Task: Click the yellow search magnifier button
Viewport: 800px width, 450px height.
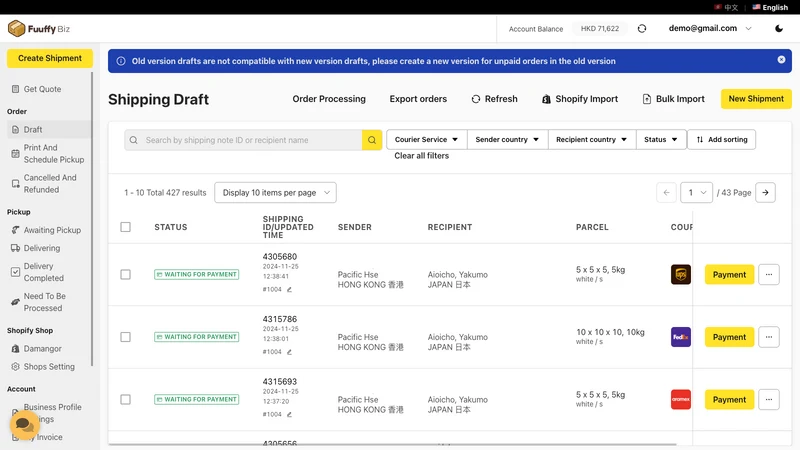Action: 372,140
